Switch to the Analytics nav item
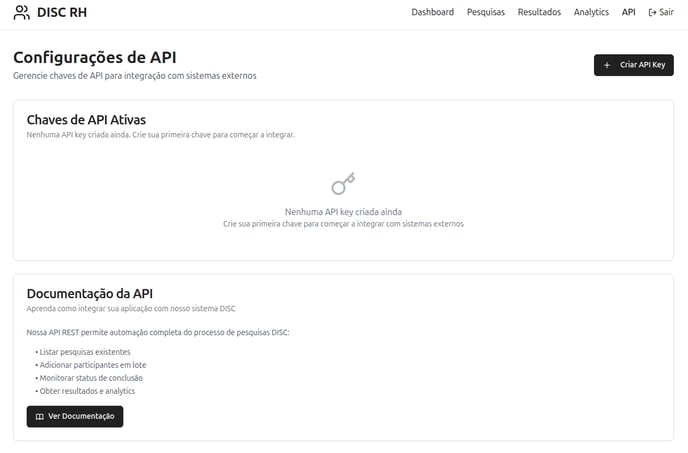The width and height of the screenshot is (688, 453). point(591,12)
